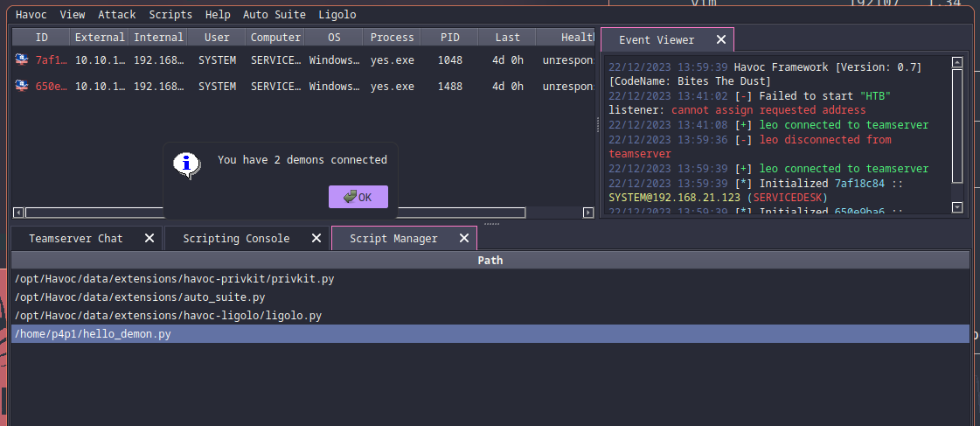
Task: Switch to the Teamserver Chat tab
Action: [x=75, y=238]
